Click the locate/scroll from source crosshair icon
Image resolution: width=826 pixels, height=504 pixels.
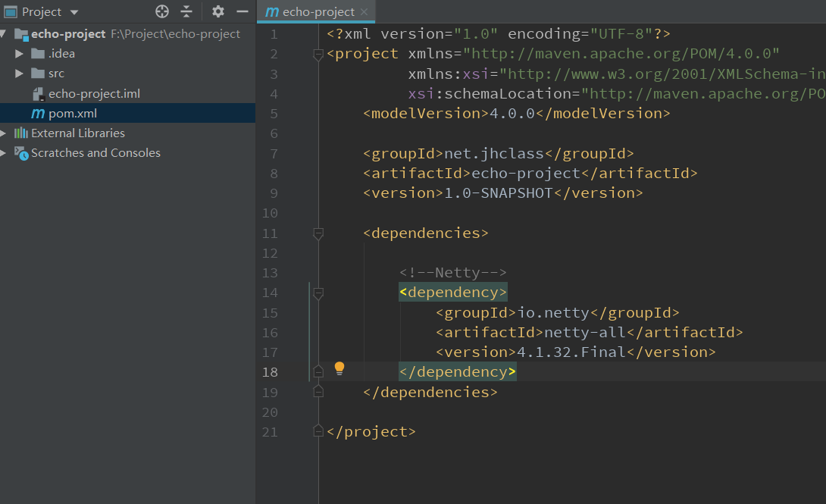(x=162, y=11)
